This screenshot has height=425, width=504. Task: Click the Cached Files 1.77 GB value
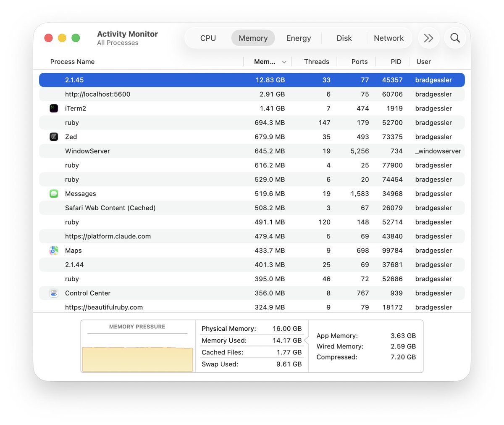click(x=289, y=352)
